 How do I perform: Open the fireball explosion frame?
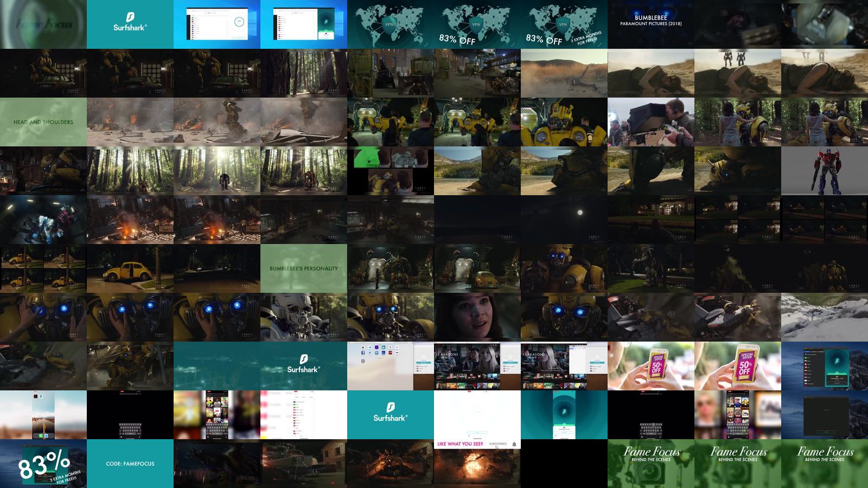click(477, 466)
